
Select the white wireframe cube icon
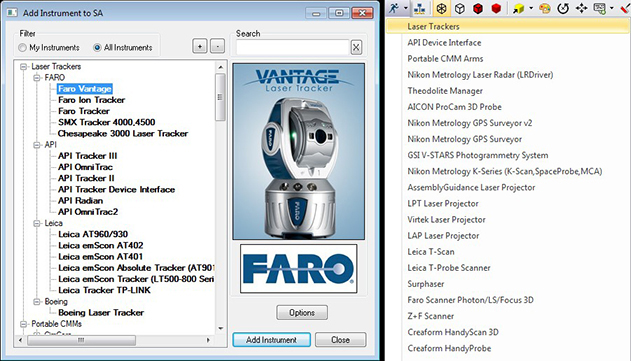[x=460, y=8]
